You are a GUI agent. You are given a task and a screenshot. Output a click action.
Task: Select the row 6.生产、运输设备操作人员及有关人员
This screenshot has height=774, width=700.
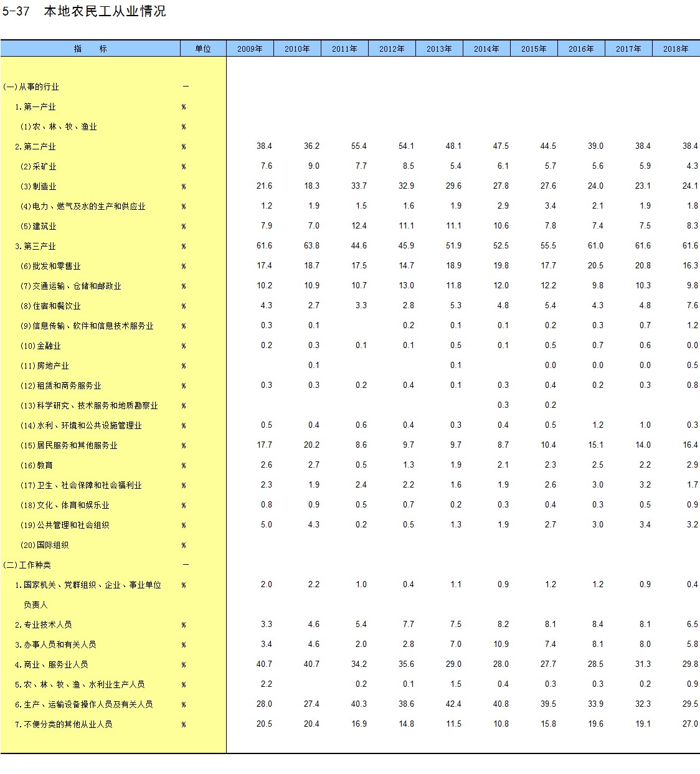(84, 704)
